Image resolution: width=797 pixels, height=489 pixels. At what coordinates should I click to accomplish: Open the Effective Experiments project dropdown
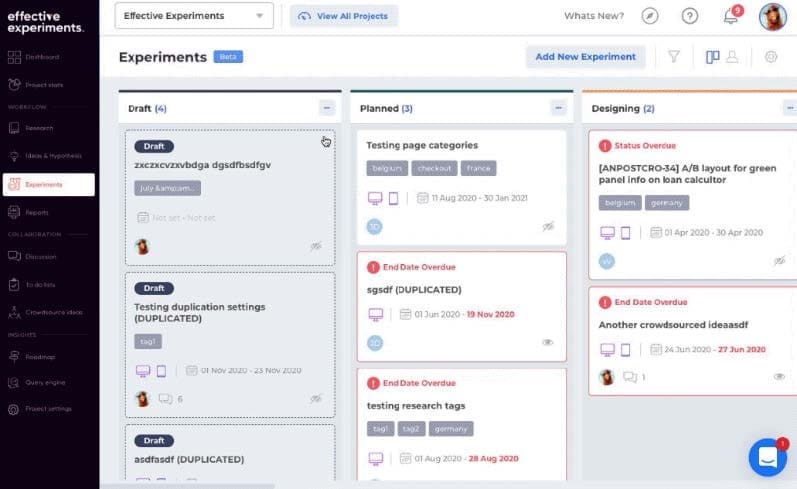(194, 16)
